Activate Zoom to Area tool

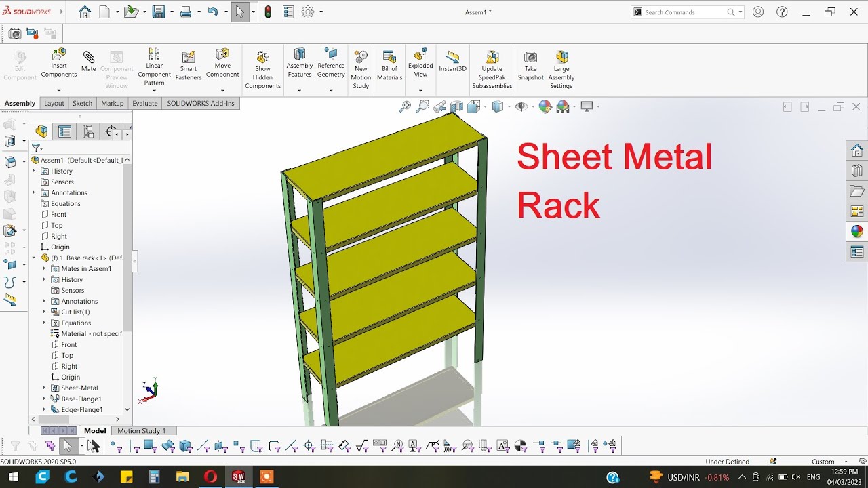422,106
